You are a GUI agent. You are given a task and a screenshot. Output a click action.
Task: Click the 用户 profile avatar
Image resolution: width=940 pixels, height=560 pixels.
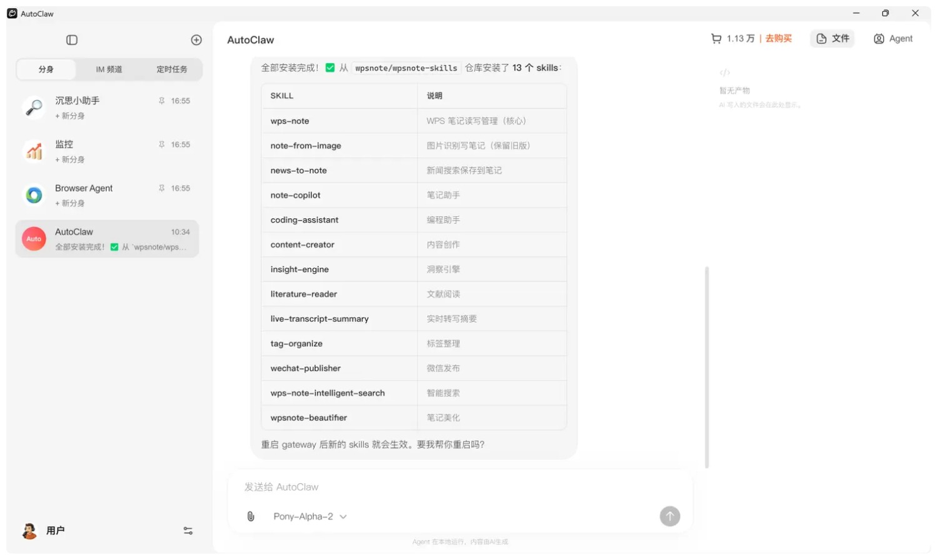pyautogui.click(x=29, y=531)
